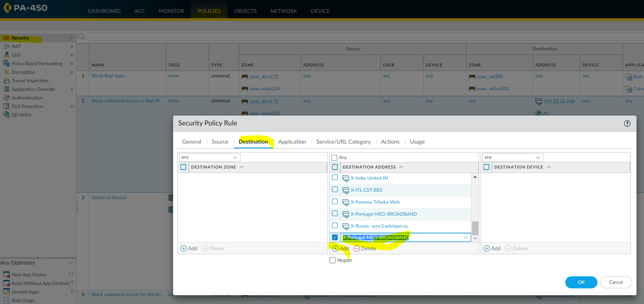Click the help question-mark icon in dialog
This screenshot has width=644, height=304.
point(627,123)
